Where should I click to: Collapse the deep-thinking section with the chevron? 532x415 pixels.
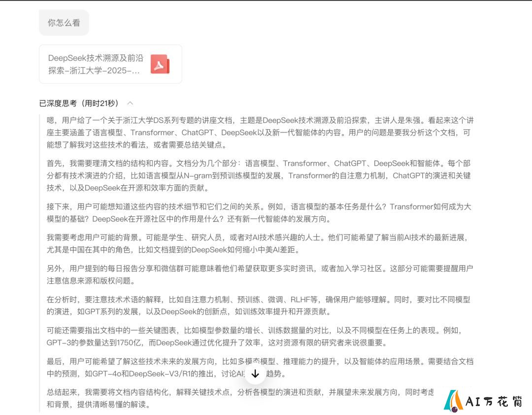pos(130,103)
